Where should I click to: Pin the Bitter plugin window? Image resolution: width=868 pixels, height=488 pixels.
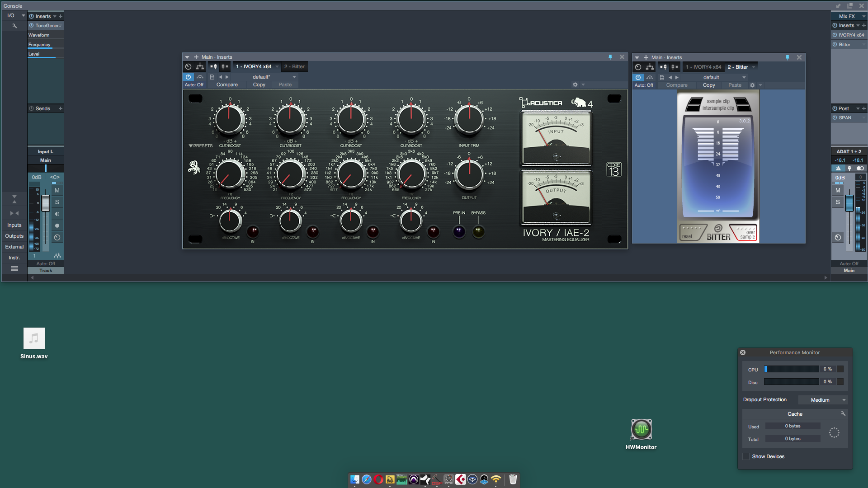coord(787,57)
